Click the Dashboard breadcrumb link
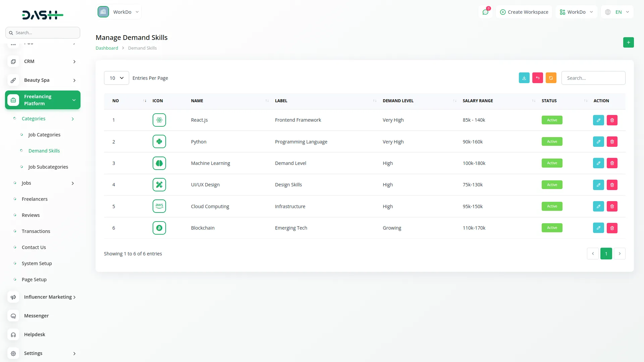The height and width of the screenshot is (362, 644). coord(107,48)
